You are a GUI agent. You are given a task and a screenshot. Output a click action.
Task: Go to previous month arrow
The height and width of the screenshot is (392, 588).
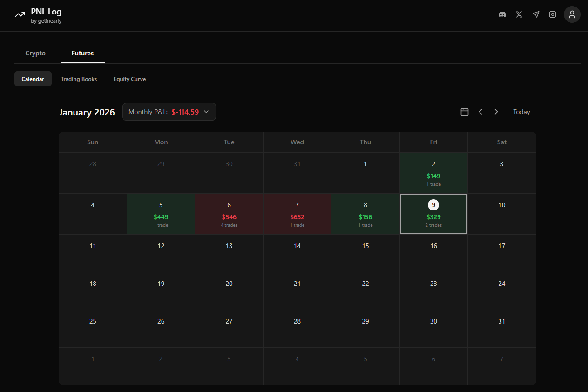tap(480, 112)
